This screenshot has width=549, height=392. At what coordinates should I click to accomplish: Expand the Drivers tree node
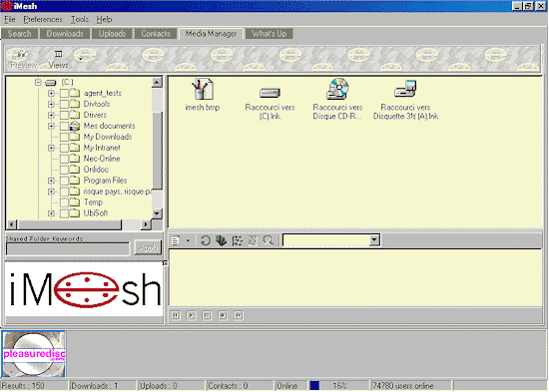[x=51, y=115]
